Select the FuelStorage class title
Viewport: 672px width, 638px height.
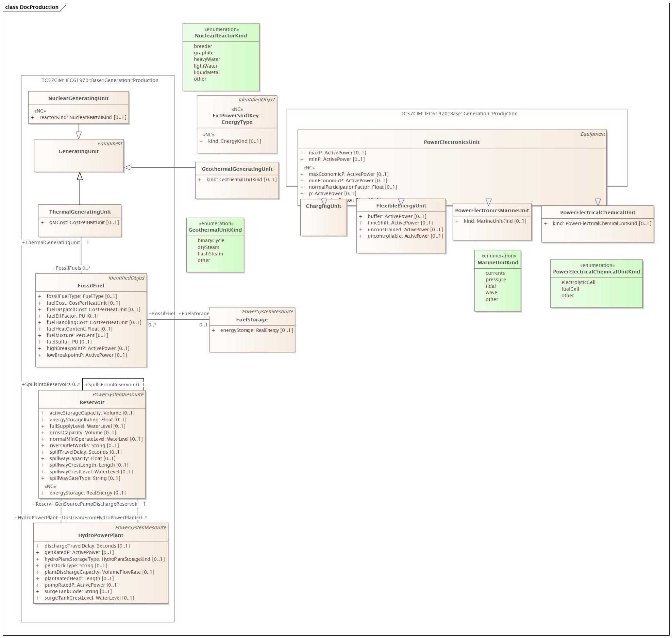tap(252, 320)
